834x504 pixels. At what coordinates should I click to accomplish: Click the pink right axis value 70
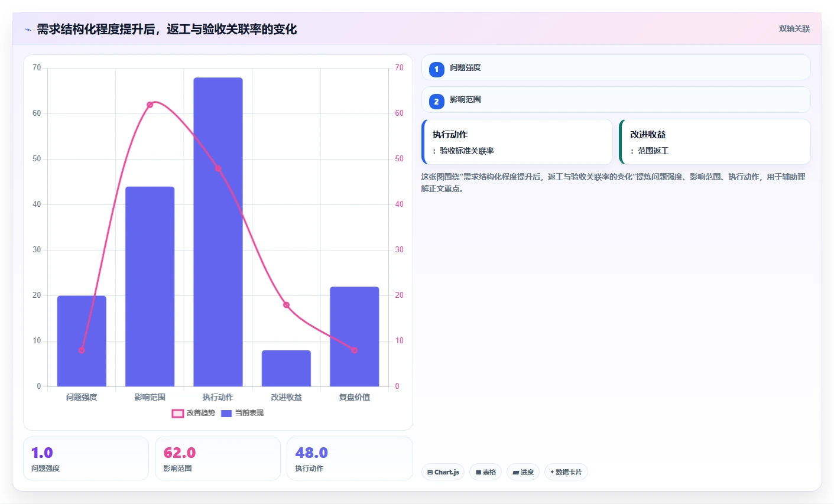400,68
